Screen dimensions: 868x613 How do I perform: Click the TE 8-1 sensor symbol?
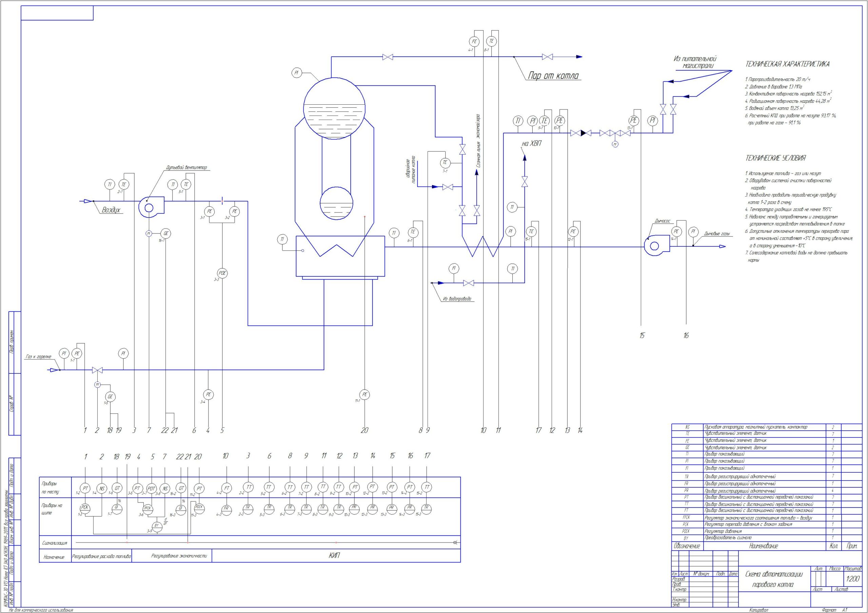(491, 41)
